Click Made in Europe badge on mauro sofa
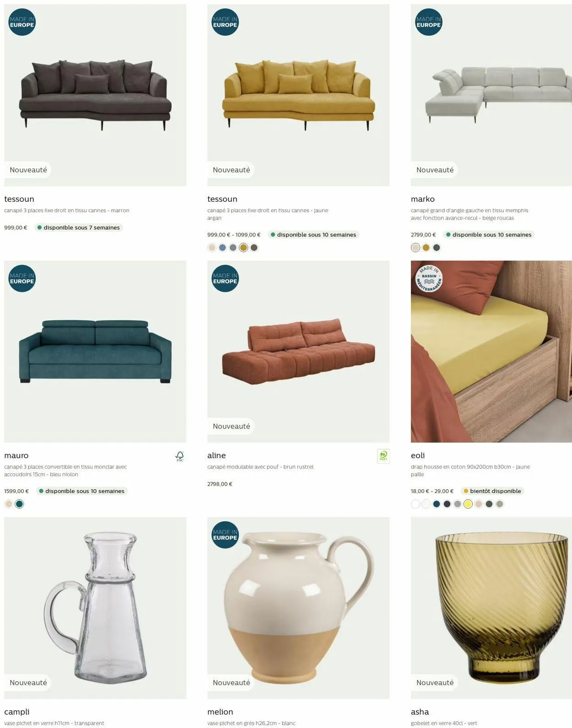Screen dimensions: 572x728 click(22, 278)
